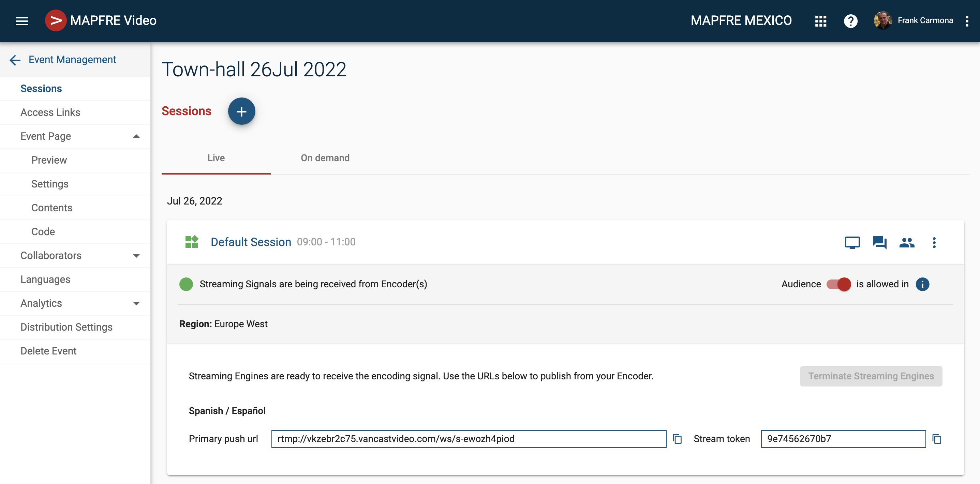The image size is (980, 484).
Task: Expand the Collaborators section
Action: coord(136,256)
